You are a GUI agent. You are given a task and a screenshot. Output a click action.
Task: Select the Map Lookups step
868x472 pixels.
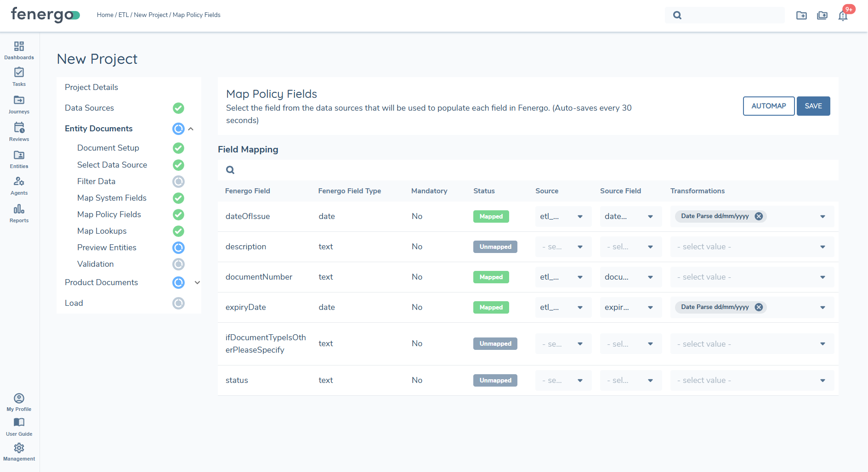[x=102, y=230]
